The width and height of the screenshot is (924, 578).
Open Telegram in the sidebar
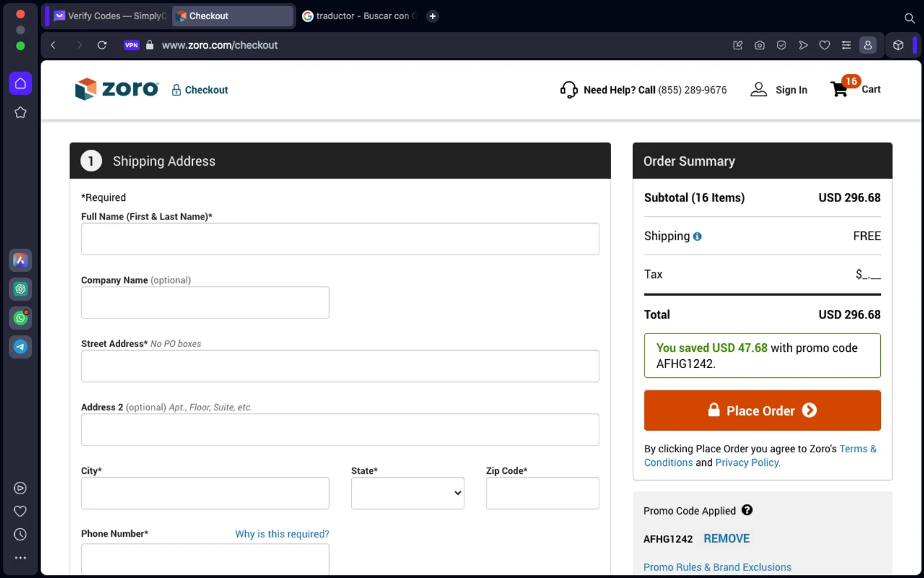pos(20,347)
